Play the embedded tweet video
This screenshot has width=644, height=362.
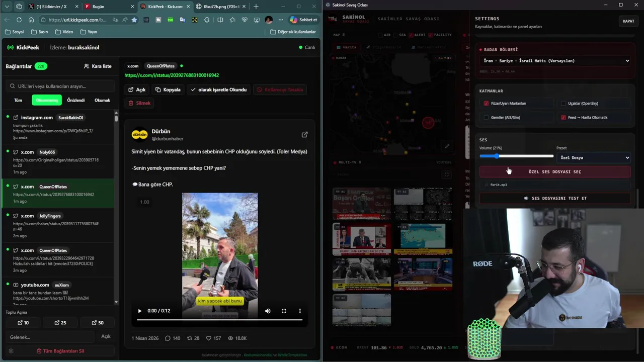140,311
